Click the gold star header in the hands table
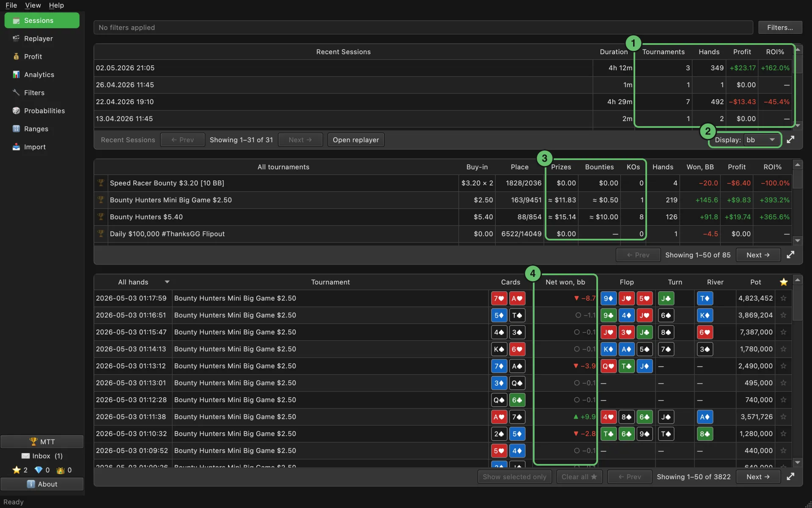Viewport: 812px width, 508px height. (x=784, y=282)
